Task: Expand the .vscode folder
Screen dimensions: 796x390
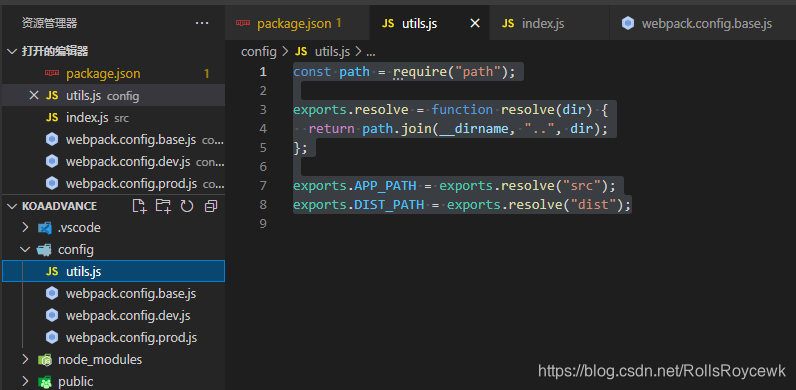Action: tap(25, 228)
